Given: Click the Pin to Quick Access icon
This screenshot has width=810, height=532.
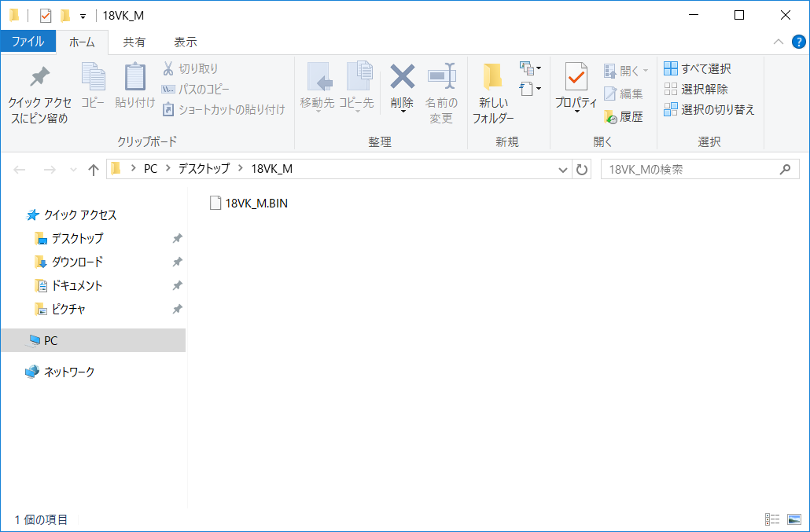Looking at the screenshot, I should coord(39,77).
